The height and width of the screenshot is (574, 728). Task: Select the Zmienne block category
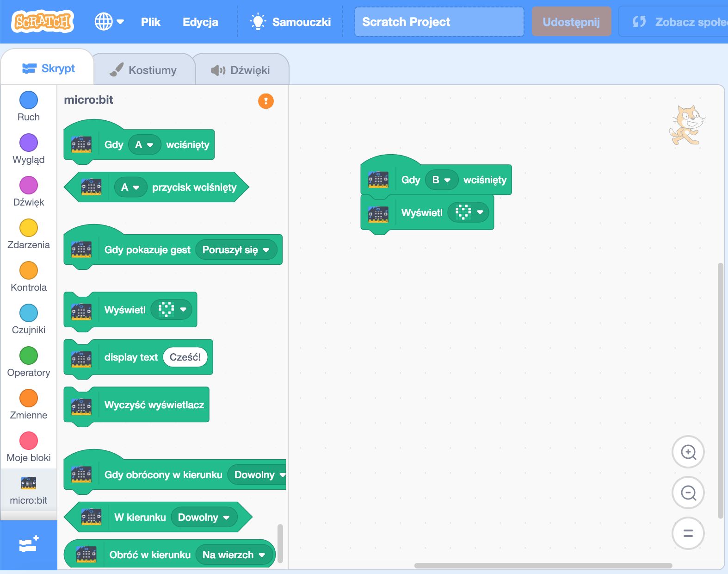[29, 405]
